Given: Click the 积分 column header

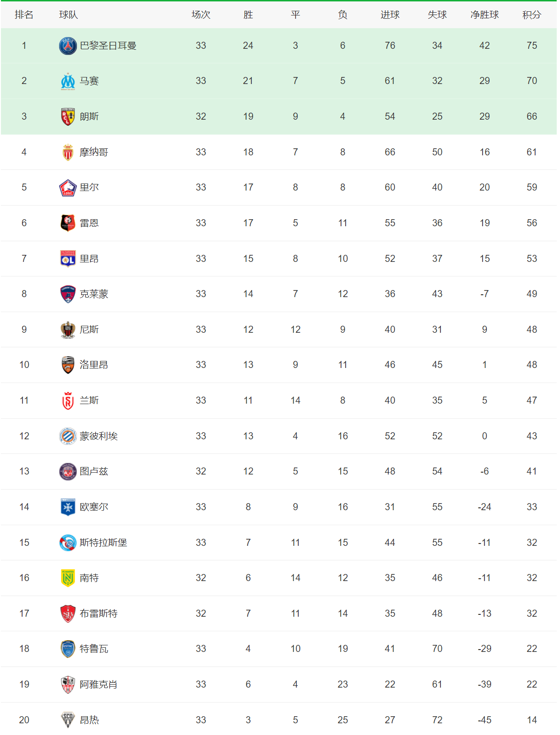Looking at the screenshot, I should coord(531,15).
